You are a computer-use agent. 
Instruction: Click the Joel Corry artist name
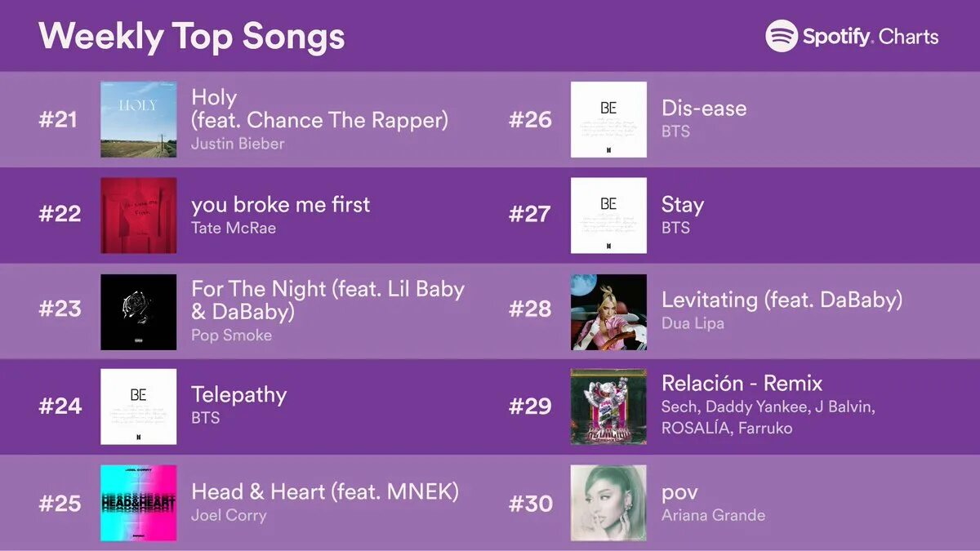coord(229,515)
